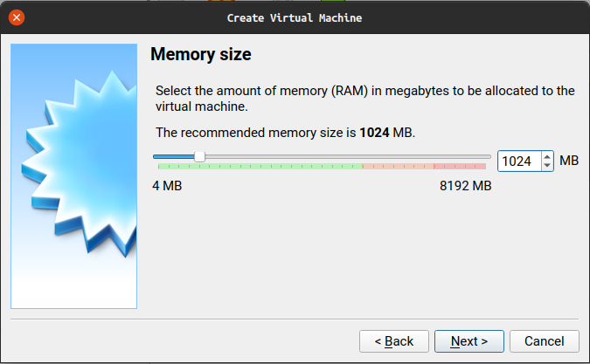590x364 pixels.
Task: Cancel the virtual machine wizard
Action: (x=544, y=341)
